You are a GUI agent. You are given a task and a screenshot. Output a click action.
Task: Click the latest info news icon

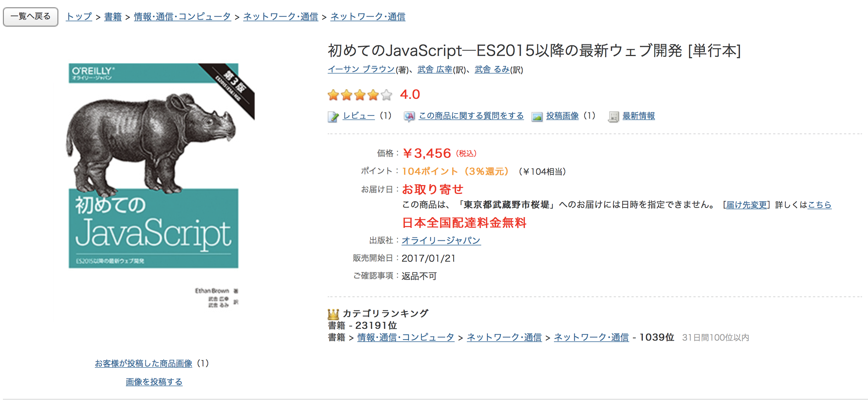coord(613,117)
